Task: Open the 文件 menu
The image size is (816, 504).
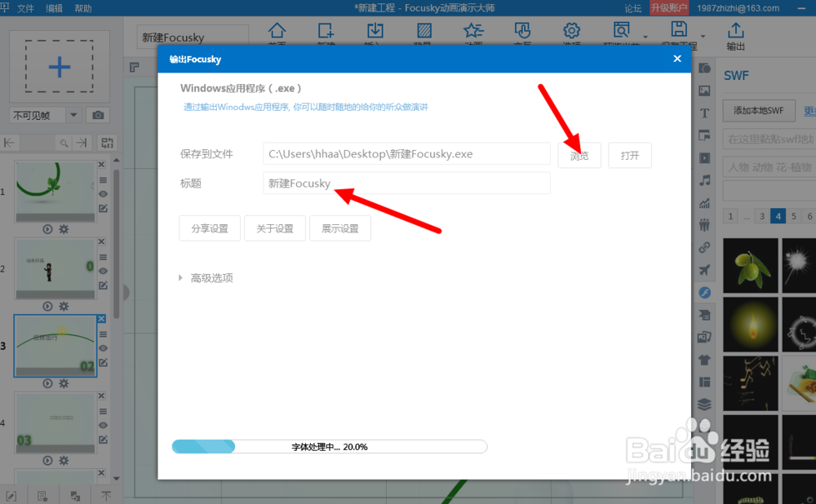Action: coord(25,8)
